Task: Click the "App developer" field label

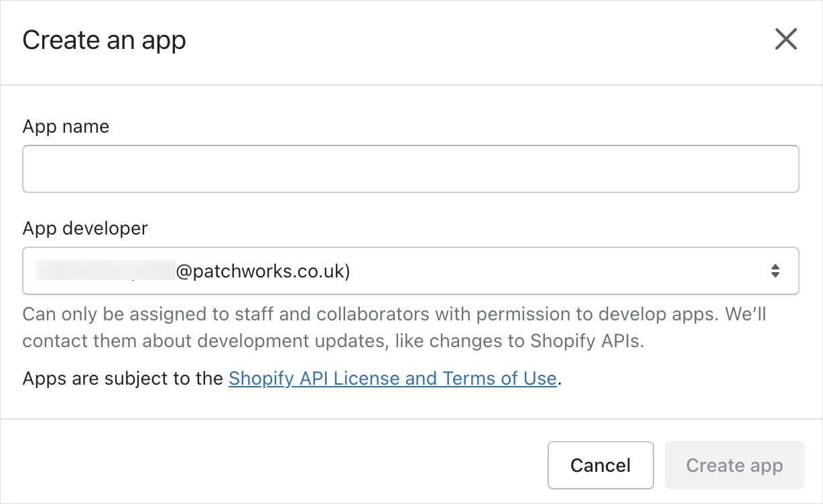Action: click(85, 229)
